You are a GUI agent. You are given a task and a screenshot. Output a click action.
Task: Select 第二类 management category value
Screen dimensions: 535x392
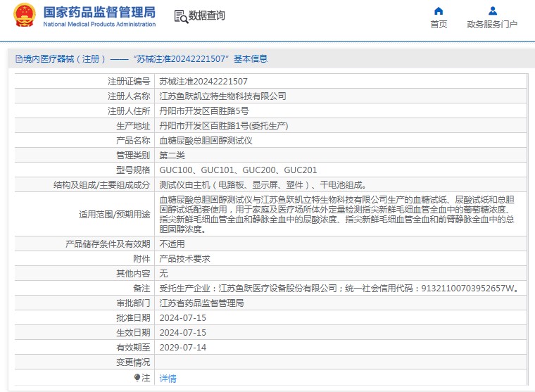click(x=172, y=156)
